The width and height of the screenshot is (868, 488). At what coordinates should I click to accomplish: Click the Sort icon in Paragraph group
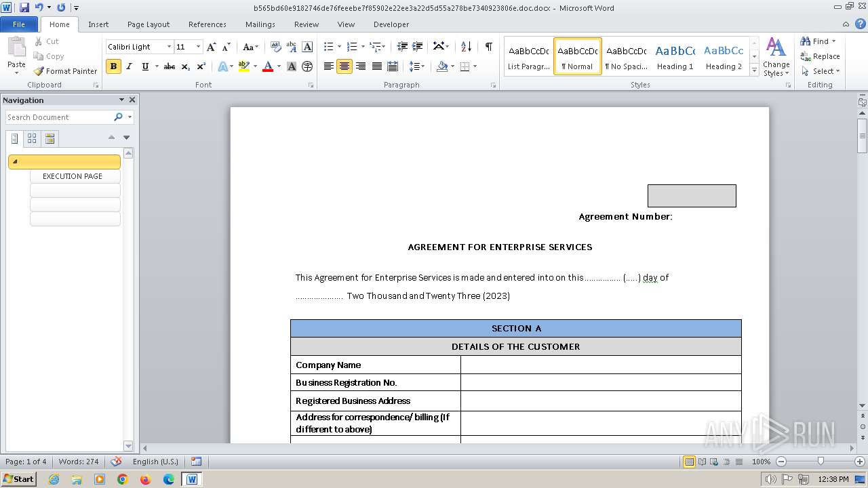click(x=466, y=47)
